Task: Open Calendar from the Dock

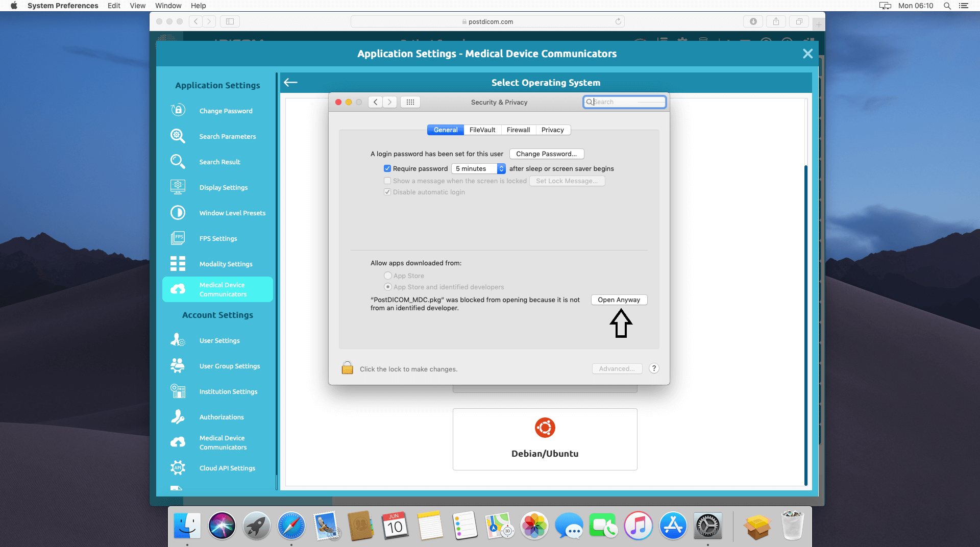Action: 396,526
